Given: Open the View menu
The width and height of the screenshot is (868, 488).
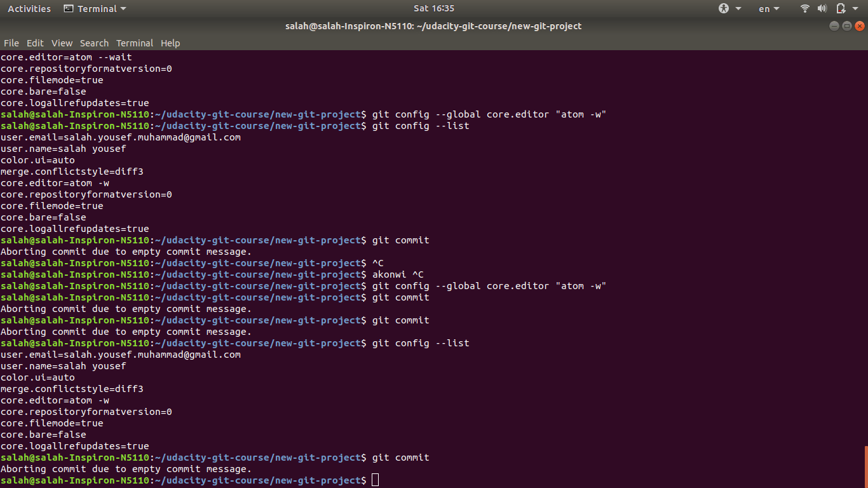Looking at the screenshot, I should point(62,43).
